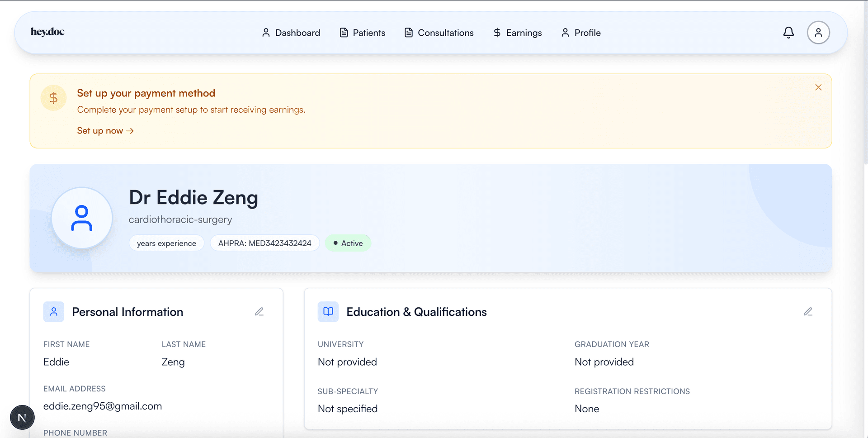Click the Active status badge

[x=348, y=243]
